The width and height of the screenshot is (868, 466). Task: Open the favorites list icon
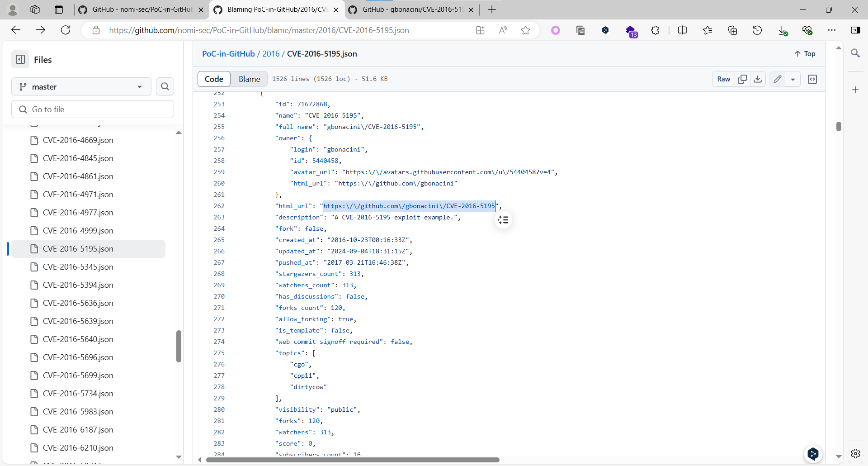coord(708,30)
